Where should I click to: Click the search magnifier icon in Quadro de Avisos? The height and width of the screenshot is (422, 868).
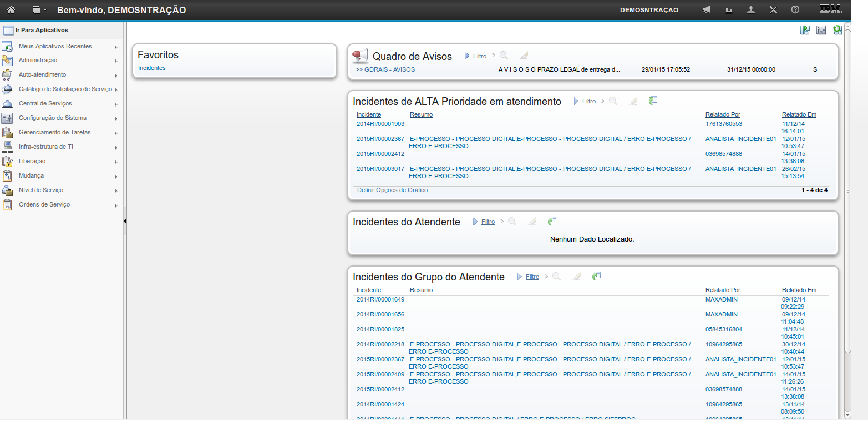(504, 56)
